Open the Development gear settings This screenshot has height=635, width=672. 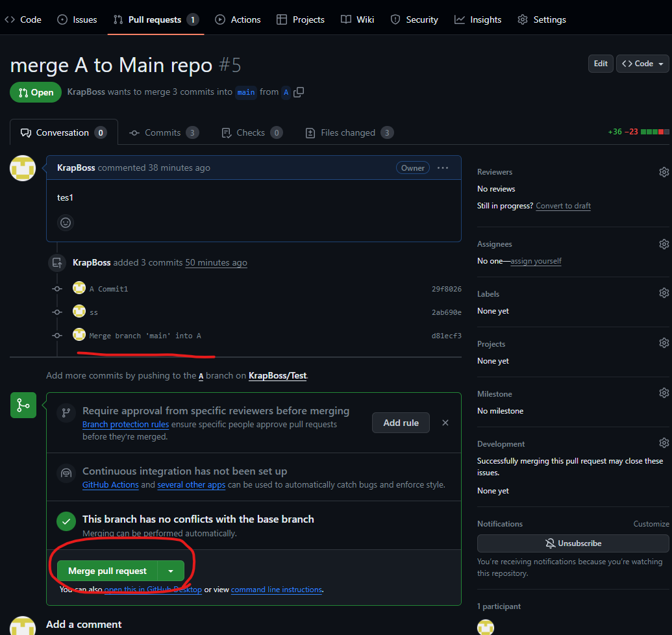point(664,443)
